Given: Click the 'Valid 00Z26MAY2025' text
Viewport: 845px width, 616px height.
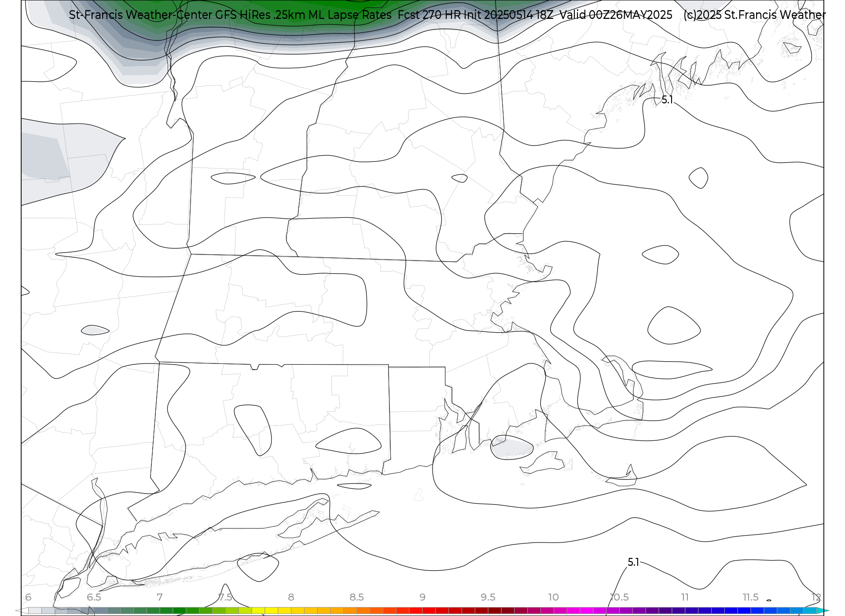Looking at the screenshot, I should [x=616, y=15].
